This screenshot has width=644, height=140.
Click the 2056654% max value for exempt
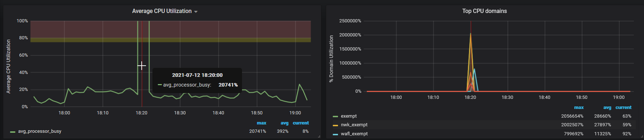pos(572,116)
